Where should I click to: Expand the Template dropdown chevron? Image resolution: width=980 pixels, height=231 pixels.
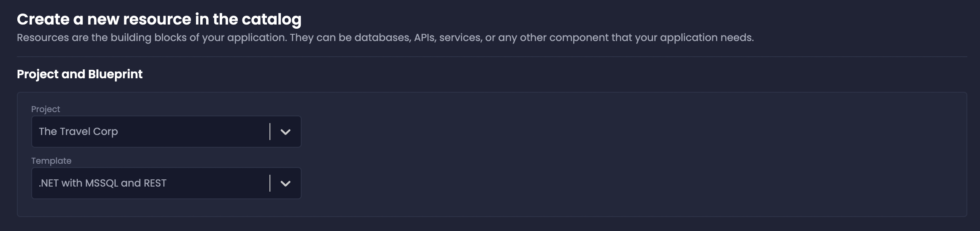tap(286, 184)
